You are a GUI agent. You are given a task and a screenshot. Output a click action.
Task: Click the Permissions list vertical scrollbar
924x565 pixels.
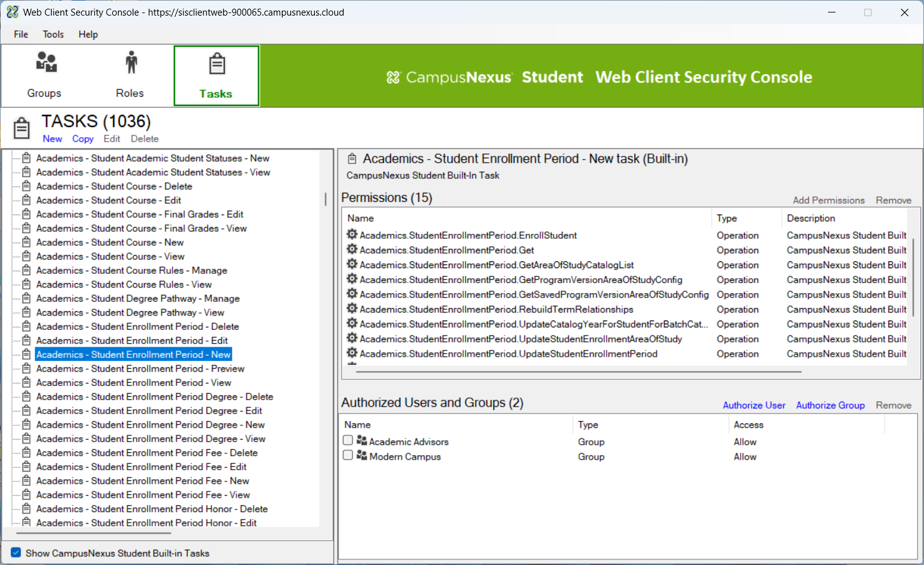click(x=913, y=278)
